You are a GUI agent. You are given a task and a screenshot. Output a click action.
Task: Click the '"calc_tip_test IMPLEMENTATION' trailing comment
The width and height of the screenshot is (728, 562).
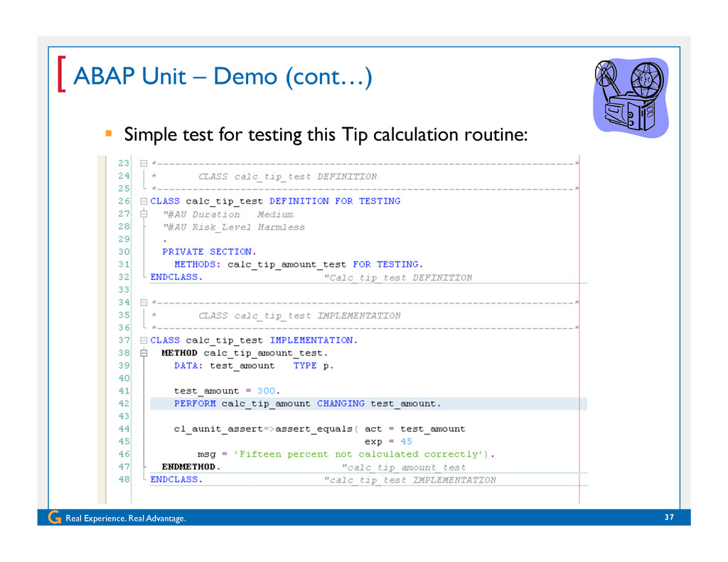[410, 480]
